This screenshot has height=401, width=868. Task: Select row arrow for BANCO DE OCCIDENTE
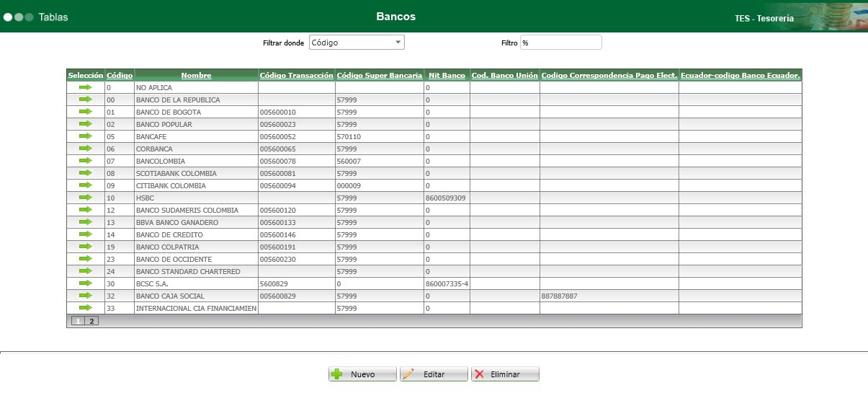tap(86, 259)
